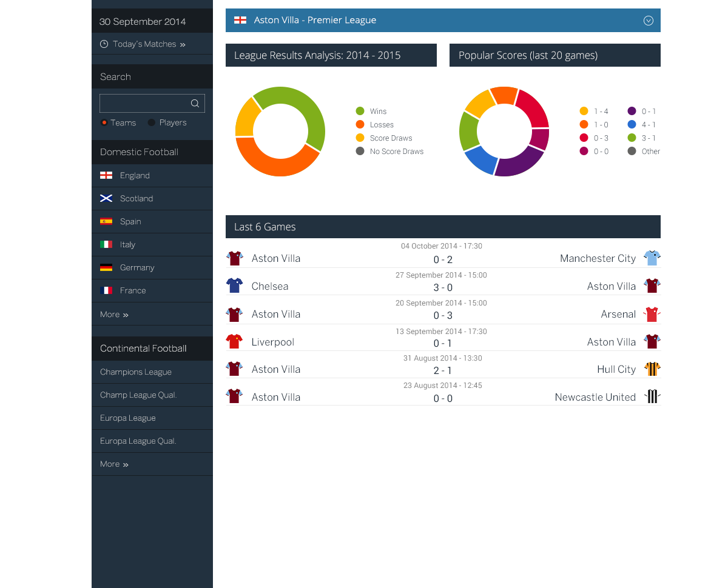Expand More under Continental Football

[114, 464]
